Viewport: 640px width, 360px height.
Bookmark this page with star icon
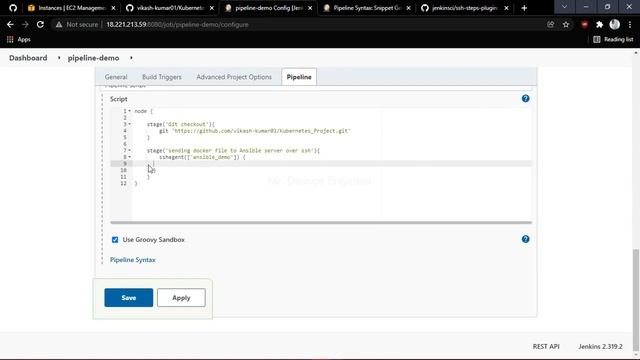pyautogui.click(x=566, y=24)
